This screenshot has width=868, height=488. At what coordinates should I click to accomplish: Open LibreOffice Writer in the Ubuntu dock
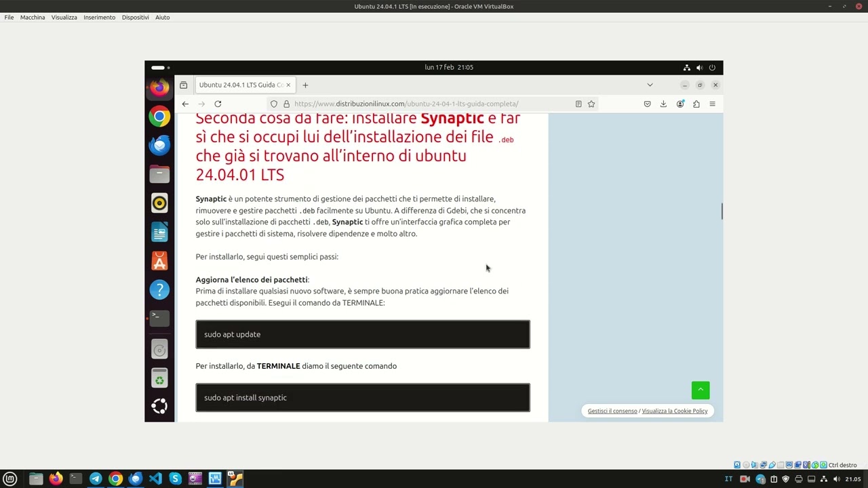159,232
